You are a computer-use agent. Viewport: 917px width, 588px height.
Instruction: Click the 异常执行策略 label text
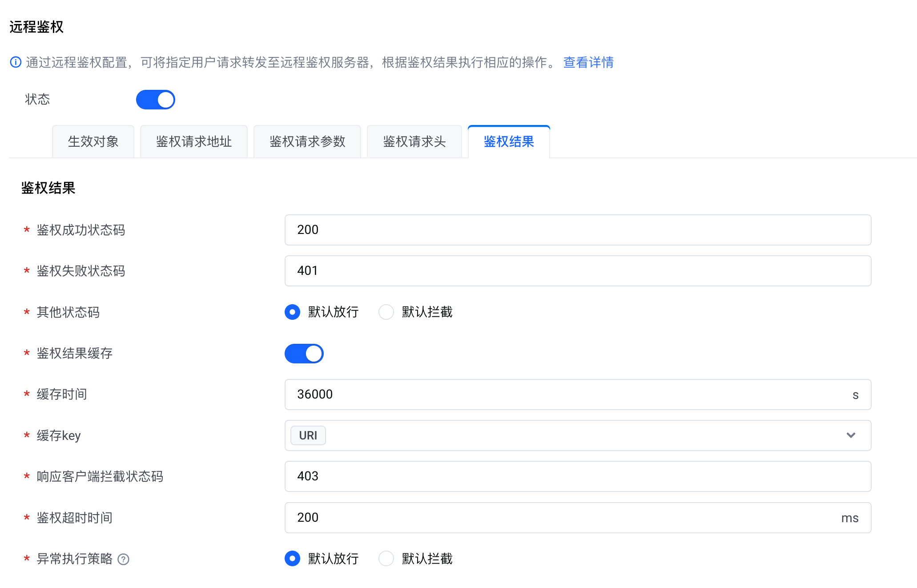click(x=75, y=559)
